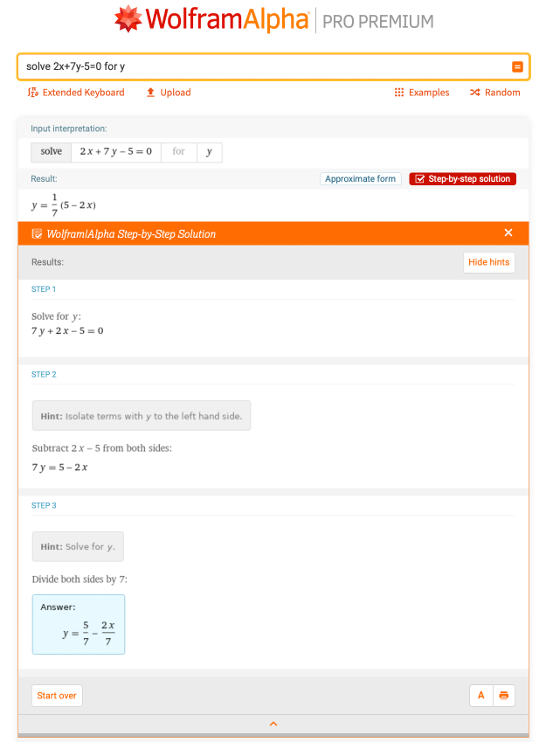Image resolution: width=553 pixels, height=756 pixels.
Task: Click the Upload link
Action: tap(169, 92)
